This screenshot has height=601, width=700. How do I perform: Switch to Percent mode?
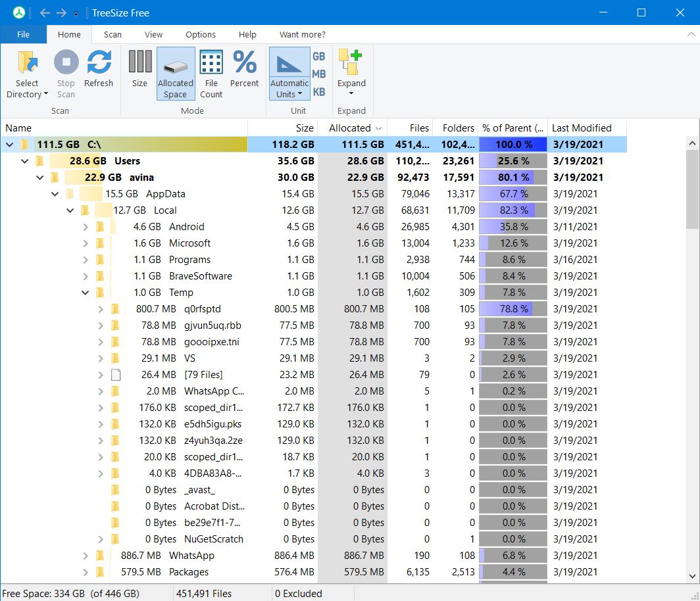(x=244, y=68)
